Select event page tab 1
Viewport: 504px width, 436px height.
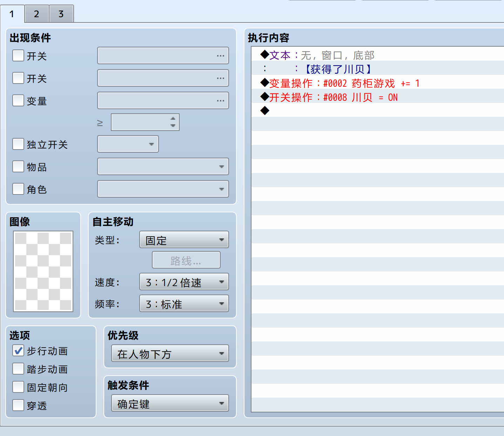click(12, 14)
